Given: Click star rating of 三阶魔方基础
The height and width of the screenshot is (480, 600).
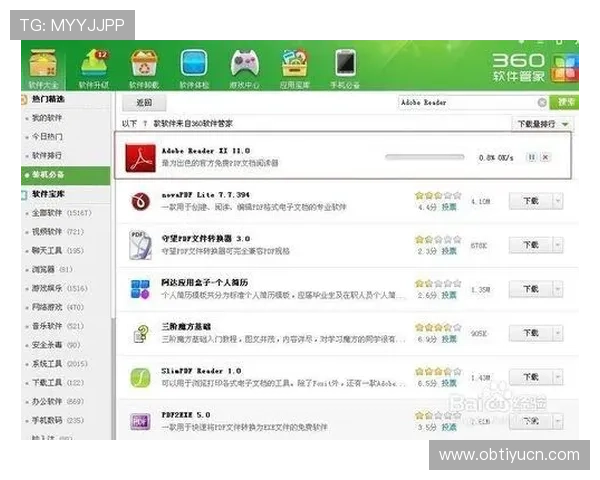Looking at the screenshot, I should click(x=438, y=328).
